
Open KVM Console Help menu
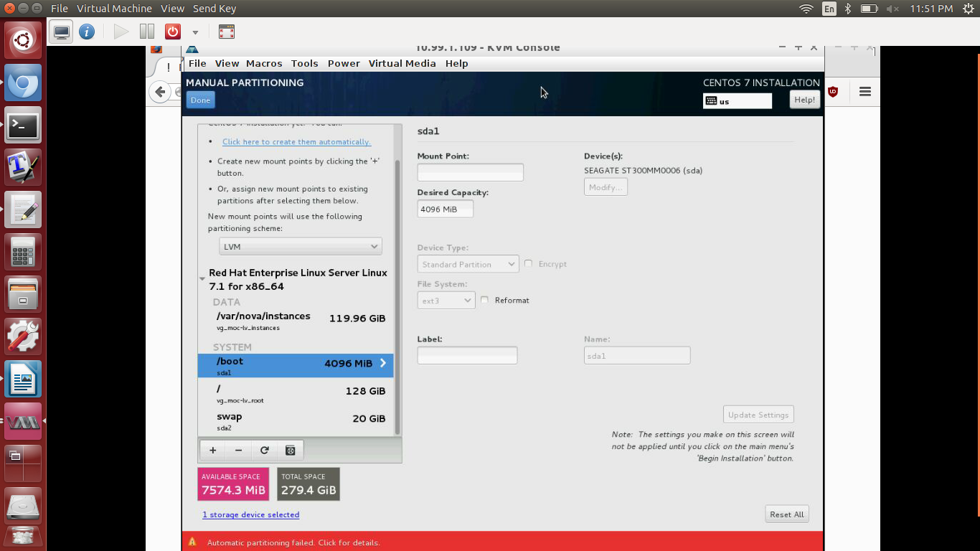456,63
